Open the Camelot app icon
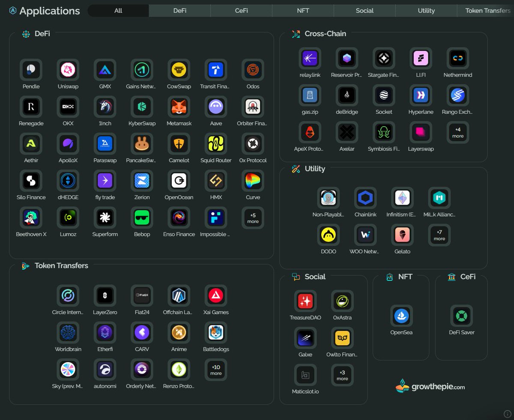The width and height of the screenshot is (514, 420). point(179,144)
